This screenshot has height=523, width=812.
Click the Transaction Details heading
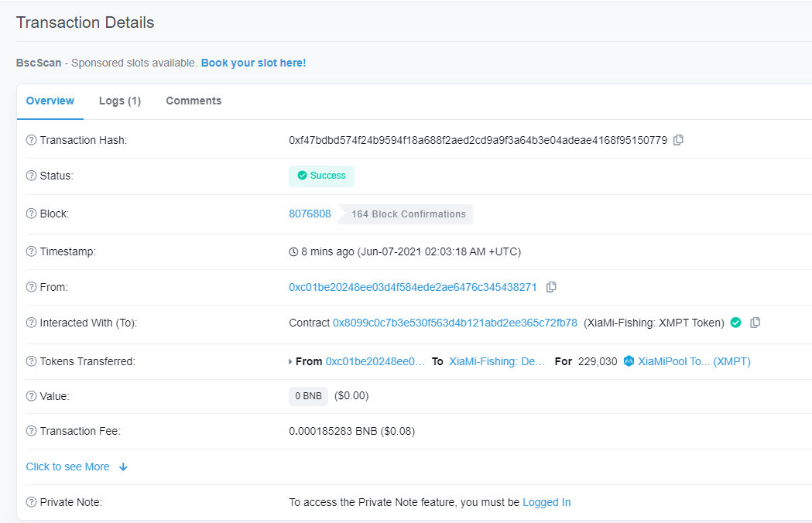tap(85, 22)
